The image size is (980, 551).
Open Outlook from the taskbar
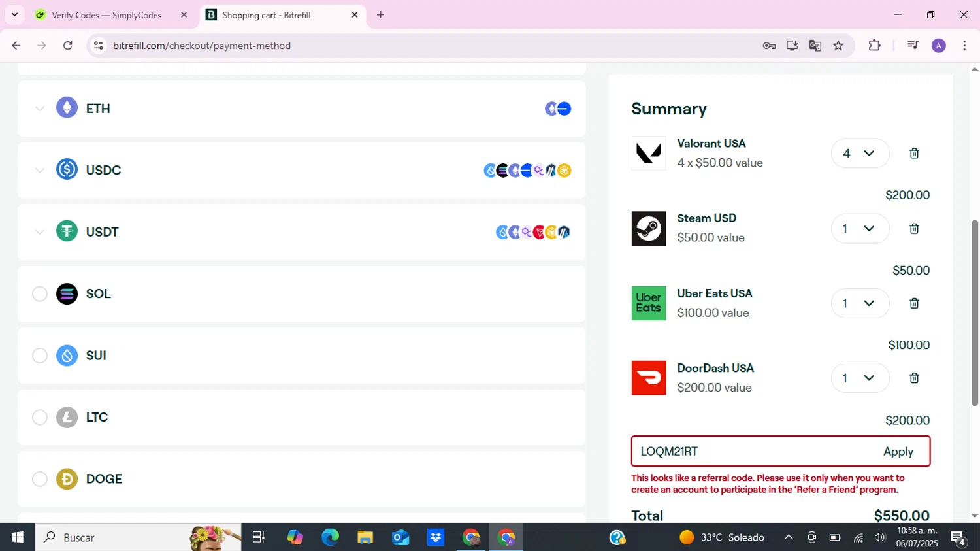(400, 537)
